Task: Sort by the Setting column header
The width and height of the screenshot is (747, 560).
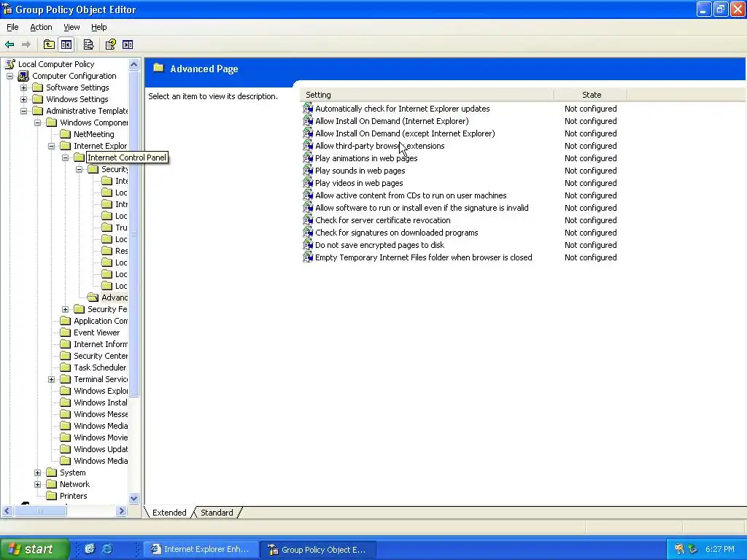Action: (427, 95)
